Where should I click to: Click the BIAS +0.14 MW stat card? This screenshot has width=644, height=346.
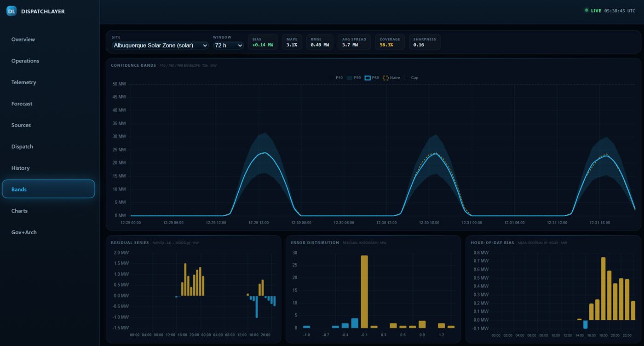click(x=263, y=42)
